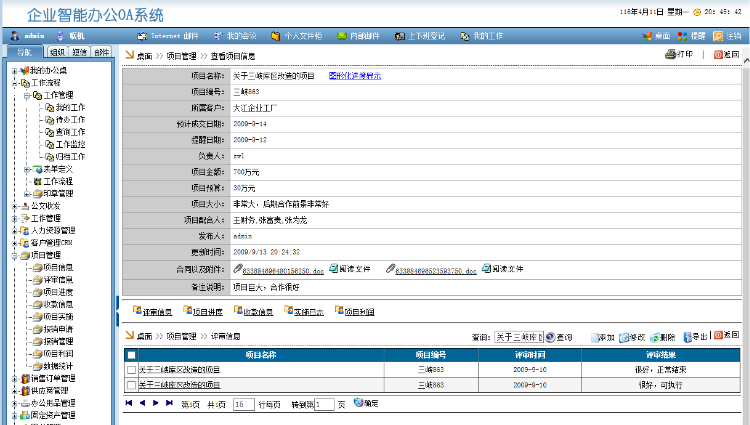Screen dimensions: 750x425
Task: Click the 添加 add icon
Action: click(595, 338)
